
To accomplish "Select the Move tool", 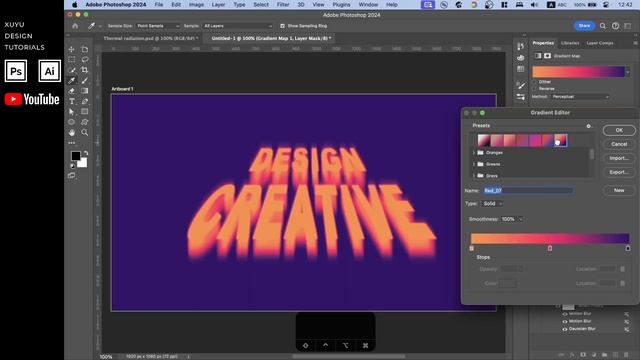I will [72, 49].
